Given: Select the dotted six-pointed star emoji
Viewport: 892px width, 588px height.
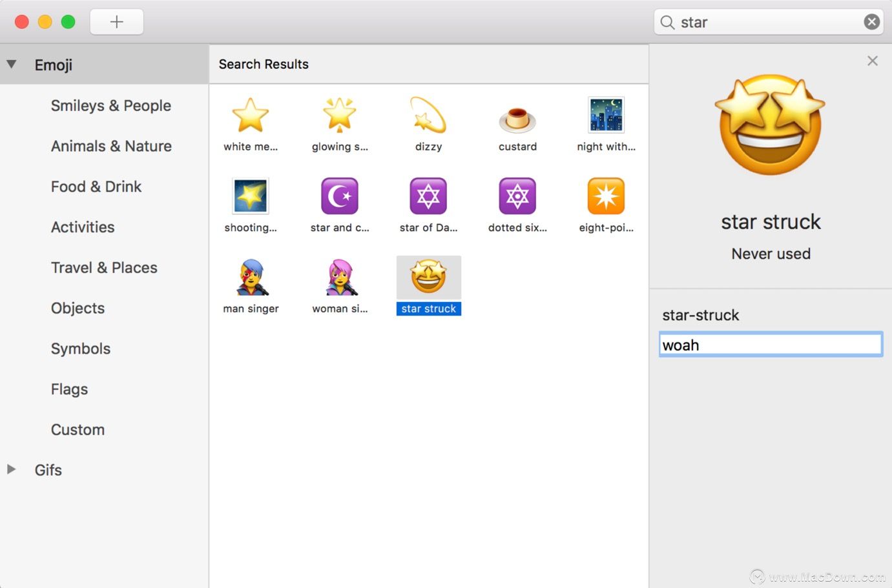Looking at the screenshot, I should tap(517, 196).
